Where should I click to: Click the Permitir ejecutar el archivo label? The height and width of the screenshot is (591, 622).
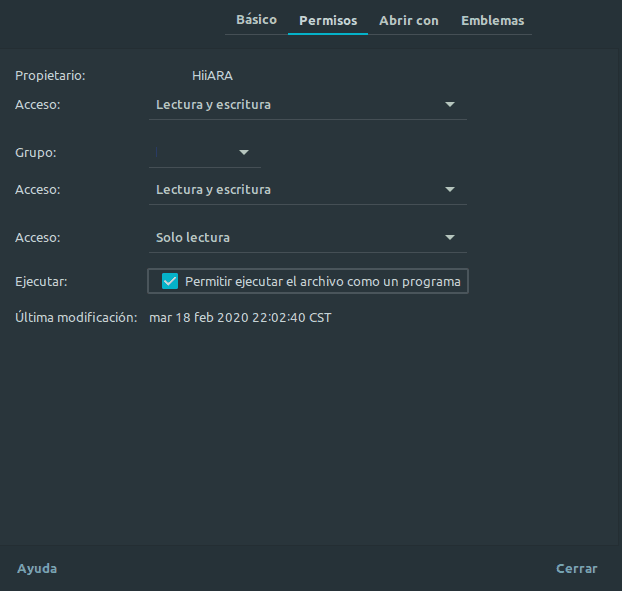coord(323,282)
